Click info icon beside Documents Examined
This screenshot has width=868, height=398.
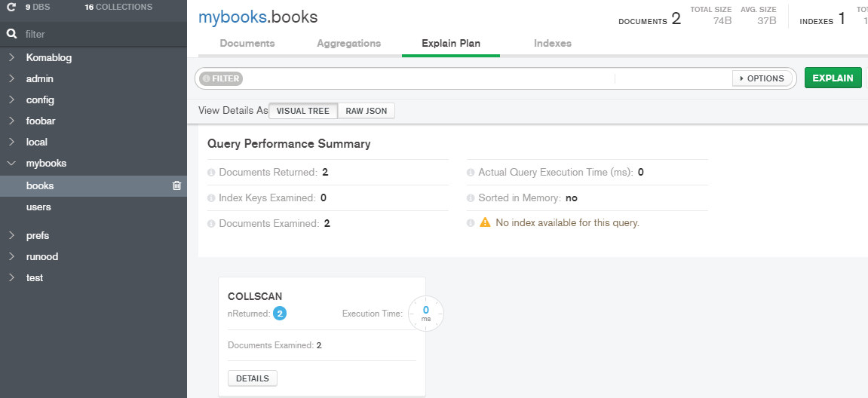tap(212, 224)
